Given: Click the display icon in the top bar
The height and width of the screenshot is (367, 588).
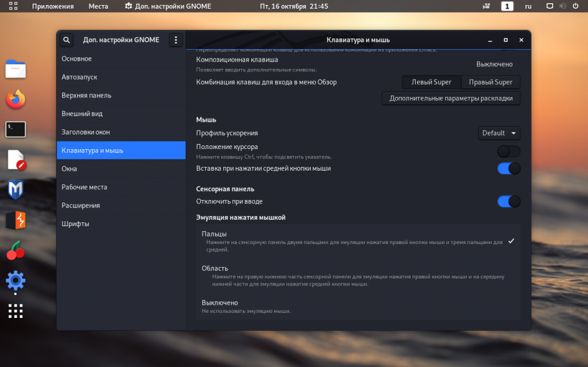Looking at the screenshot, I should [550, 6].
